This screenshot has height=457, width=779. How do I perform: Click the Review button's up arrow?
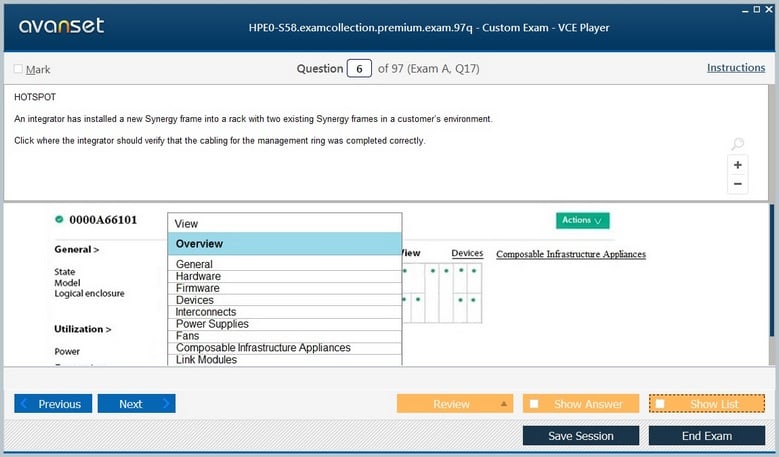(x=504, y=404)
